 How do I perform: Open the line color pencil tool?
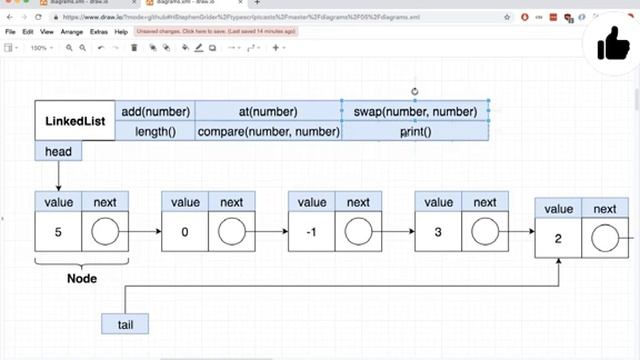click(199, 48)
